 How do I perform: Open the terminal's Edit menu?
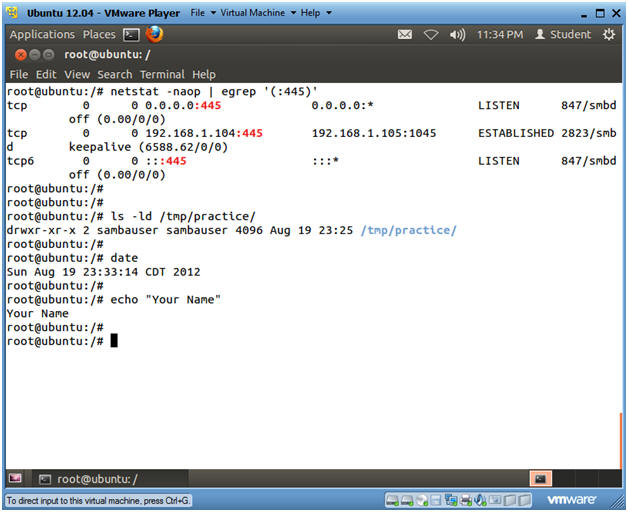pyautogui.click(x=46, y=75)
